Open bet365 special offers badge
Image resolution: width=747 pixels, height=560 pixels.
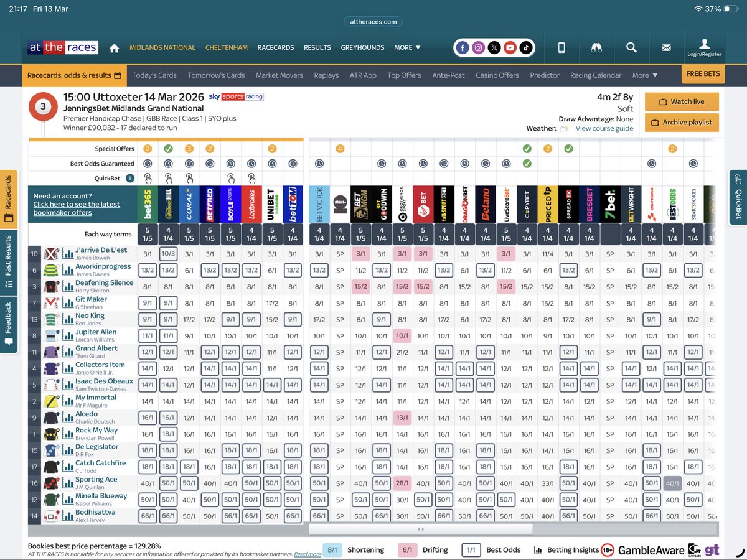click(x=148, y=149)
